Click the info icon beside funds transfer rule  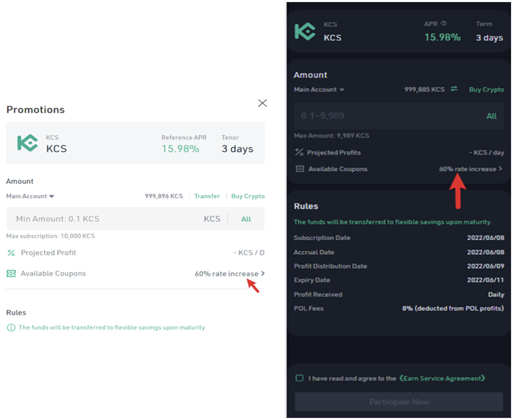pyautogui.click(x=11, y=328)
